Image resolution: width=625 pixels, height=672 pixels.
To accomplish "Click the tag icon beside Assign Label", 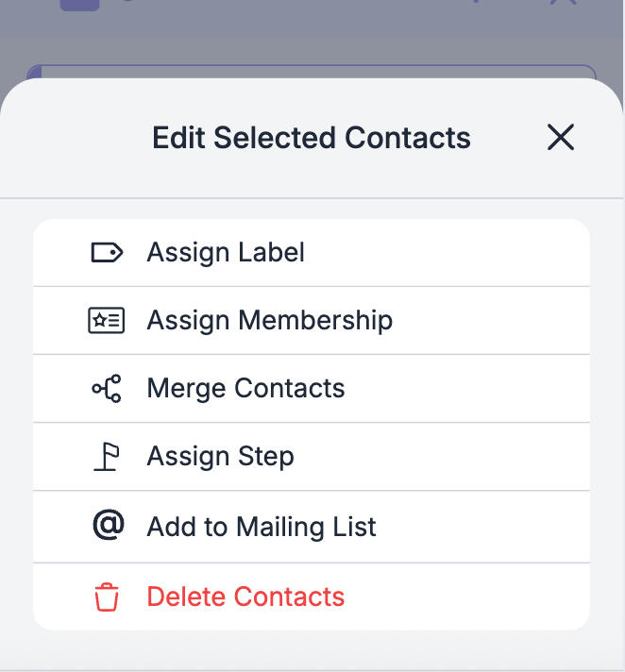I will point(107,253).
